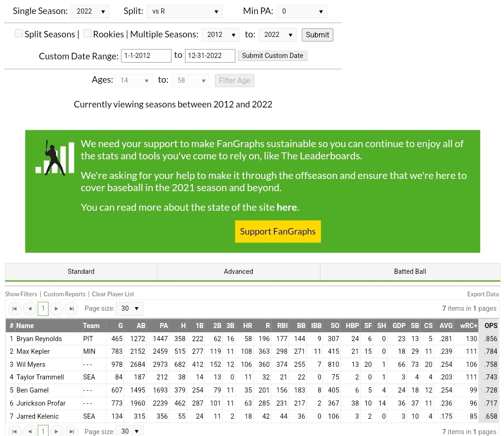This screenshot has width=504, height=436.
Task: Switch to the Advanced tab
Action: (x=239, y=272)
